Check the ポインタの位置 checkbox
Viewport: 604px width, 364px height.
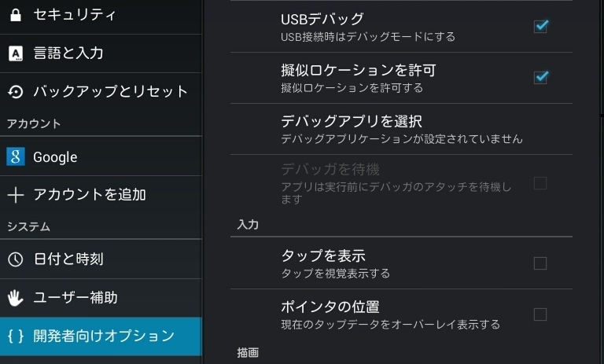click(540, 314)
